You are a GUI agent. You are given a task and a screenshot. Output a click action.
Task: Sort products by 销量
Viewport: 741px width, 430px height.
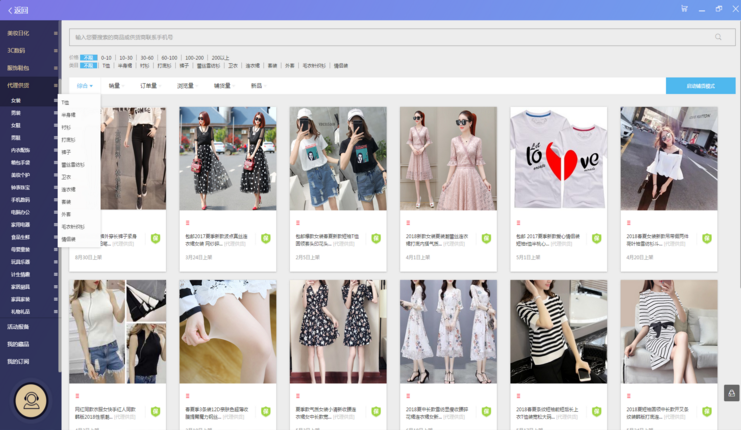(x=114, y=86)
